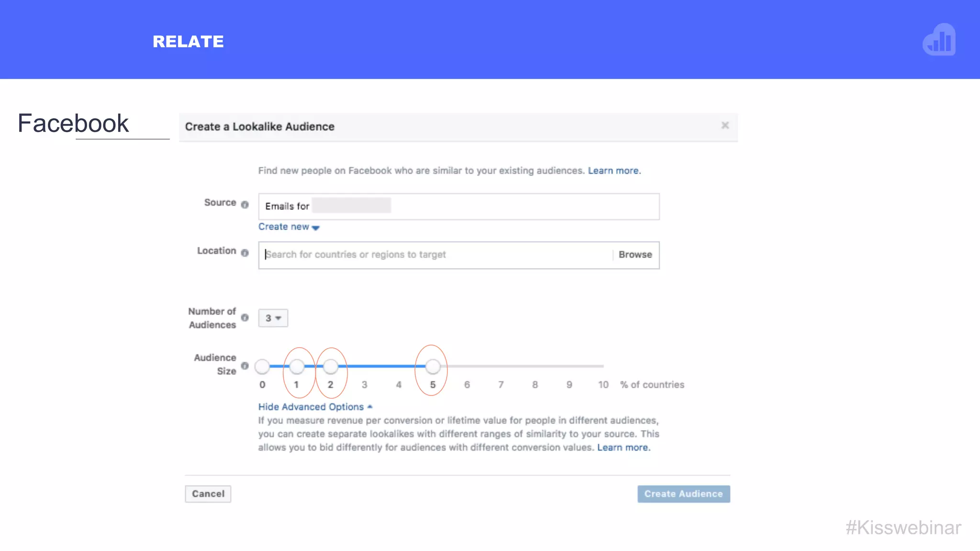Screen dimensions: 980x551
Task: Collapse the Hide Advanced Options section
Action: click(315, 407)
